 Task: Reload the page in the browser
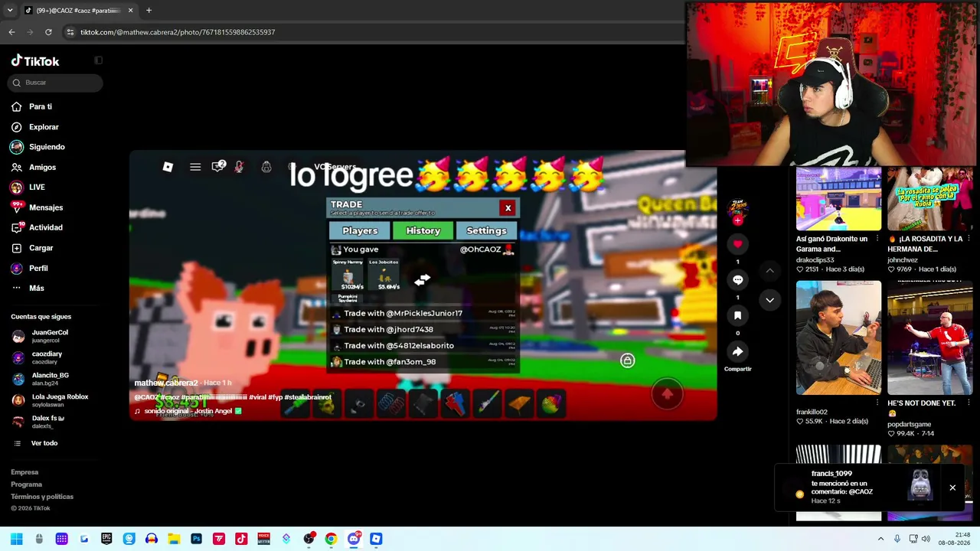tap(48, 32)
